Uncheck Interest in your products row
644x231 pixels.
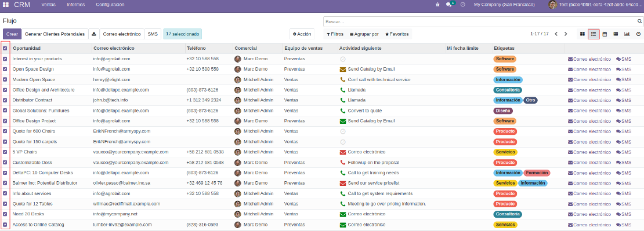pos(5,59)
